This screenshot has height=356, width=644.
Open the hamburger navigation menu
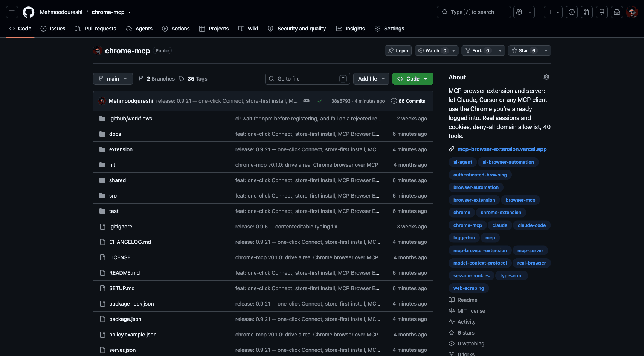click(12, 12)
